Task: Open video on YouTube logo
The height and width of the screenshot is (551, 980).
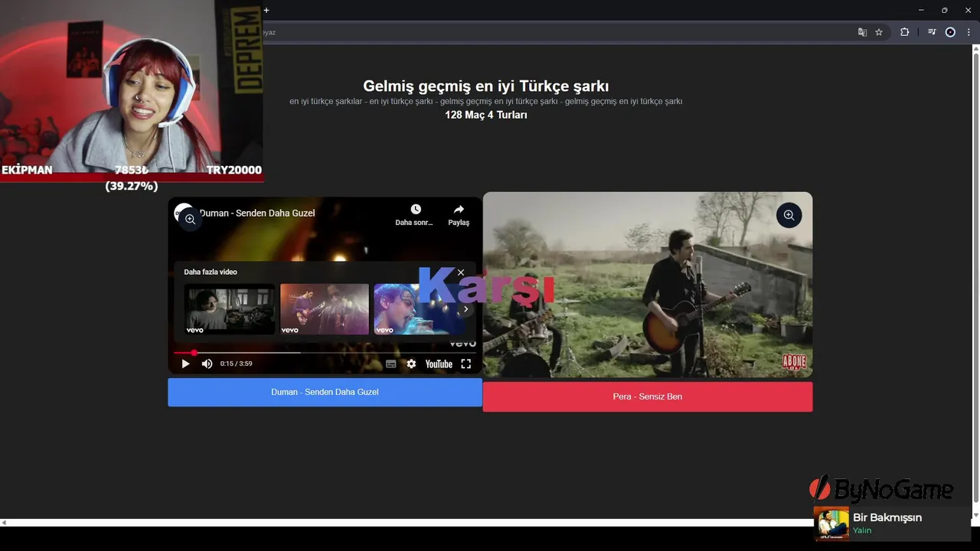Action: (x=439, y=364)
